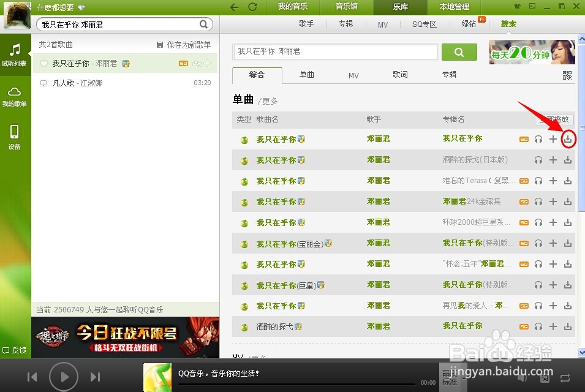Click the volume icon in the player bar
Viewport: 585px width, 392px height.
521,378
